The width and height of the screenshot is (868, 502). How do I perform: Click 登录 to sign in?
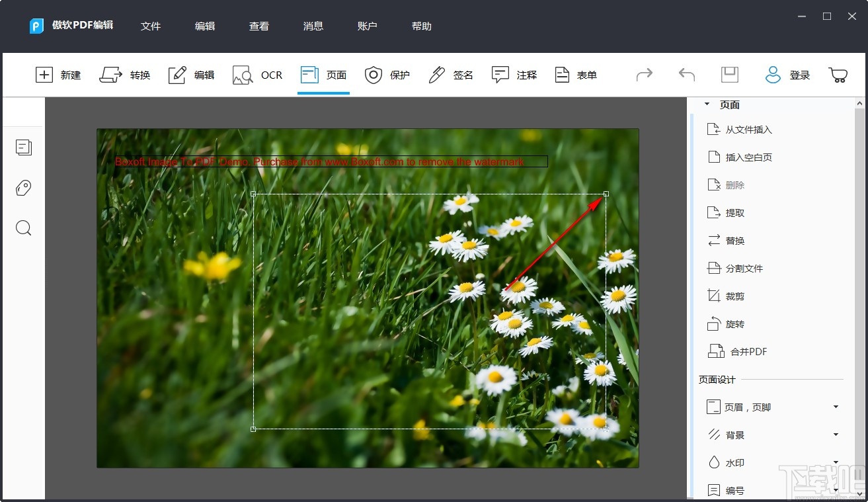787,75
